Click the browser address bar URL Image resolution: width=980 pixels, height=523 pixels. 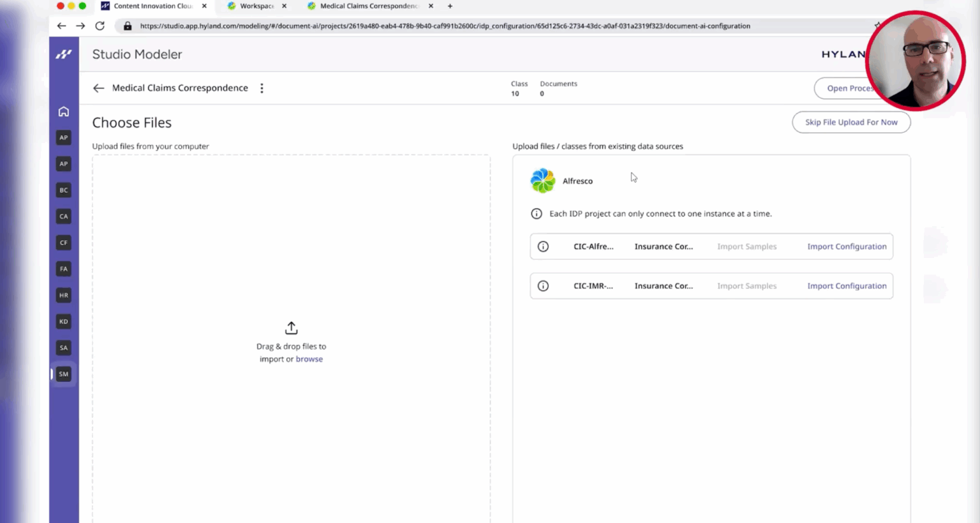pyautogui.click(x=445, y=26)
